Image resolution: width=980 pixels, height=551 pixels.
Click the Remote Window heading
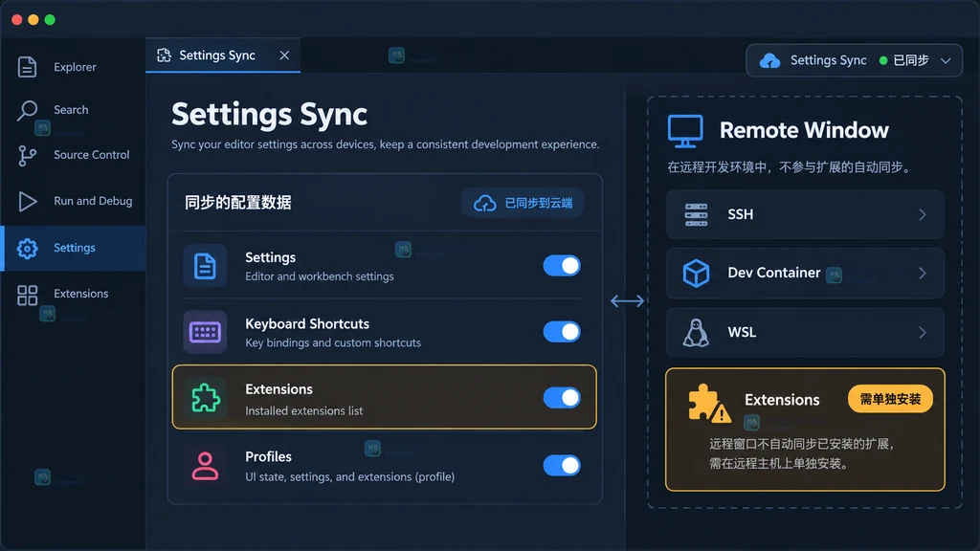click(804, 130)
